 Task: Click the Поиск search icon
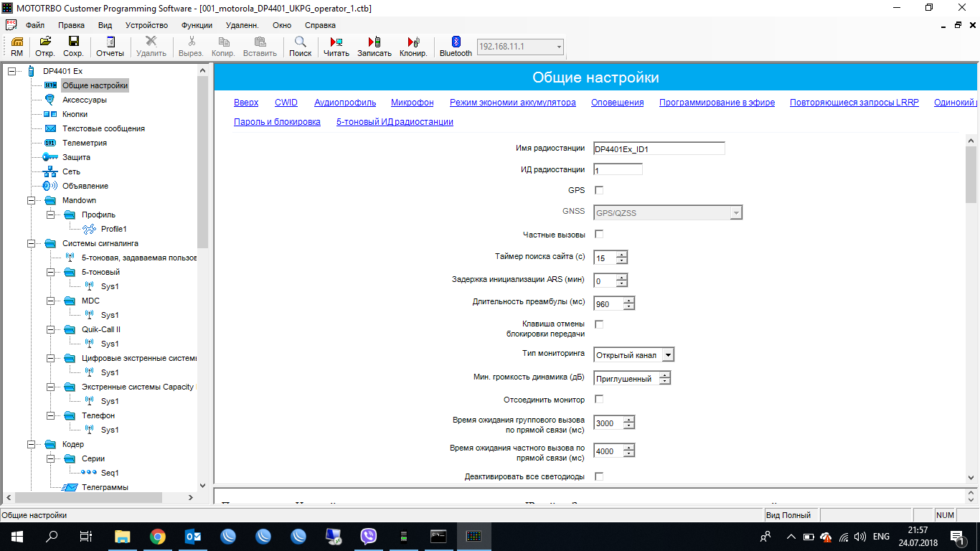301,47
